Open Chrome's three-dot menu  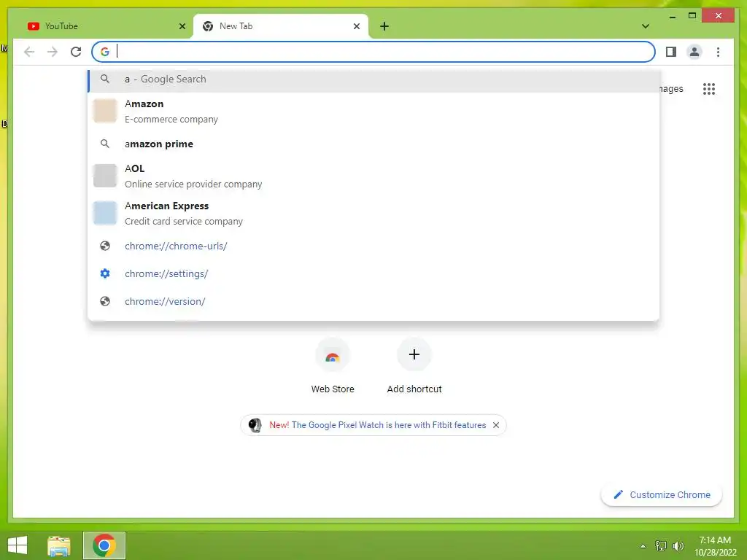pos(718,52)
